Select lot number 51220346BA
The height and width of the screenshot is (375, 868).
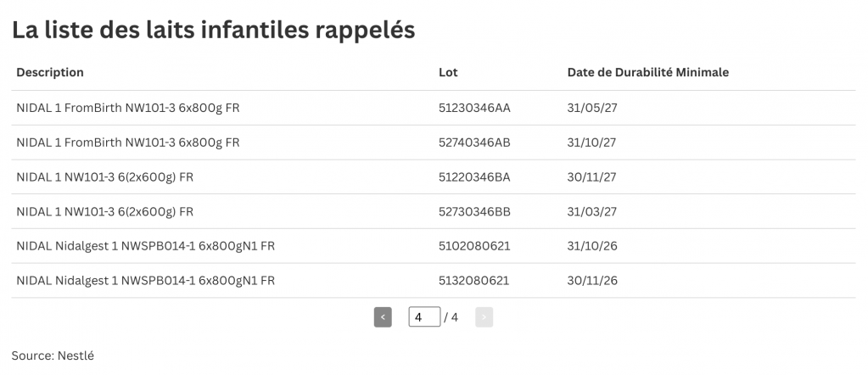pyautogui.click(x=474, y=176)
